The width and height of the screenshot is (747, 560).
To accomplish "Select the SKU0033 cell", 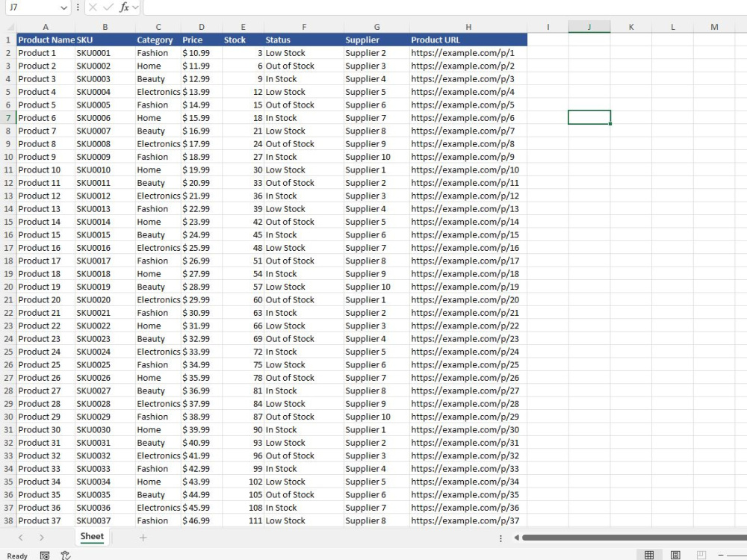I will 105,469.
